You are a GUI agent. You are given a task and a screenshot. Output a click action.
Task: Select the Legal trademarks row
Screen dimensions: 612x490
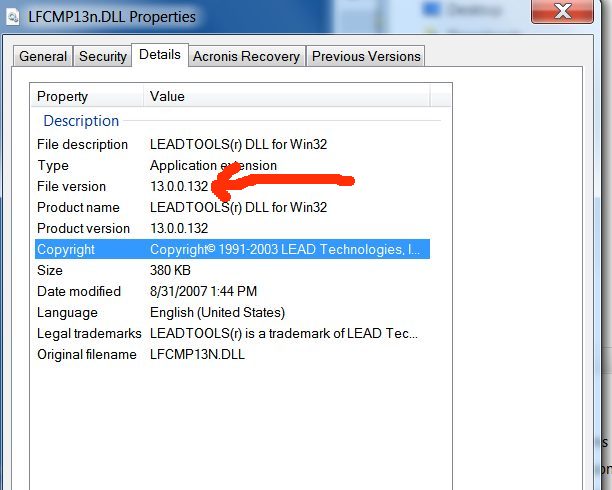pyautogui.click(x=233, y=333)
